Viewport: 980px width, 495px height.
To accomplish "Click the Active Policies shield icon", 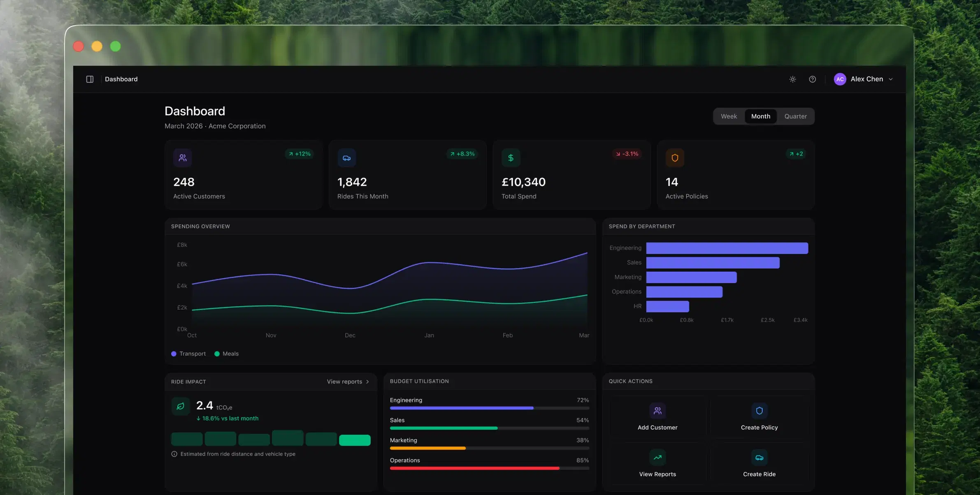I will click(x=675, y=158).
